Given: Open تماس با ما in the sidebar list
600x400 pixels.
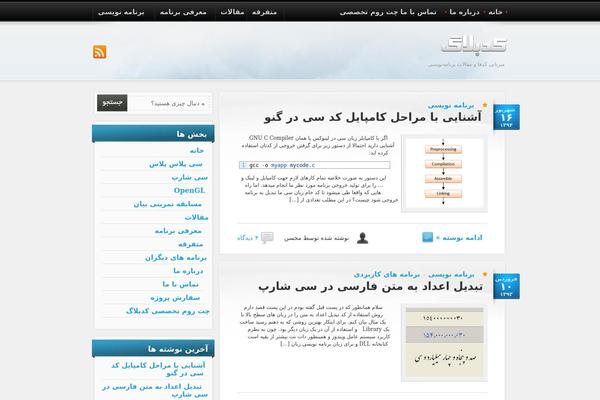Looking at the screenshot, I should (180, 284).
